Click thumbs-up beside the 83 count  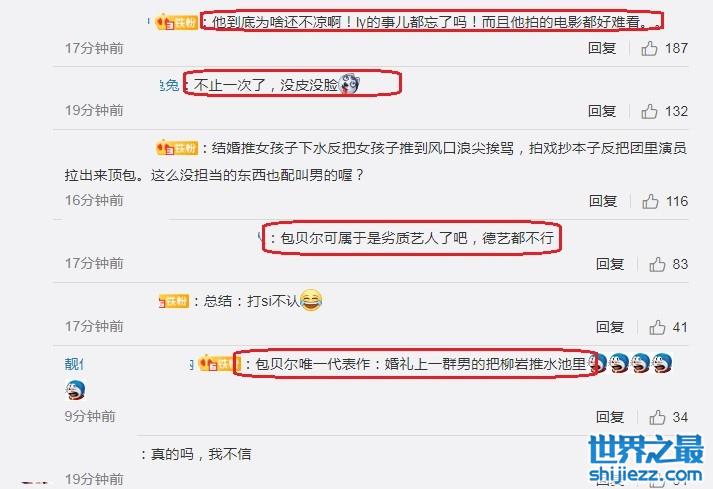click(657, 264)
